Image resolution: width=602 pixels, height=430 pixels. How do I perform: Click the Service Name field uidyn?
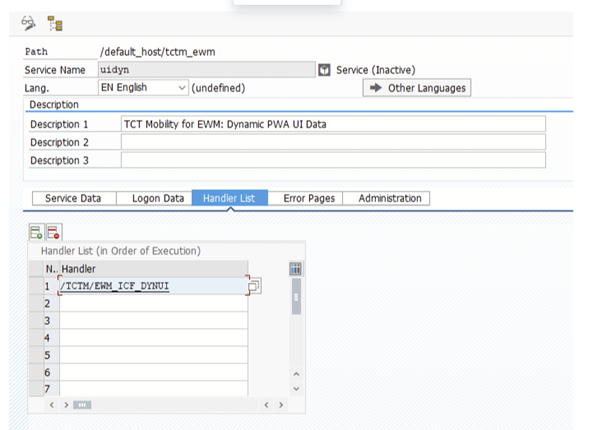click(205, 70)
